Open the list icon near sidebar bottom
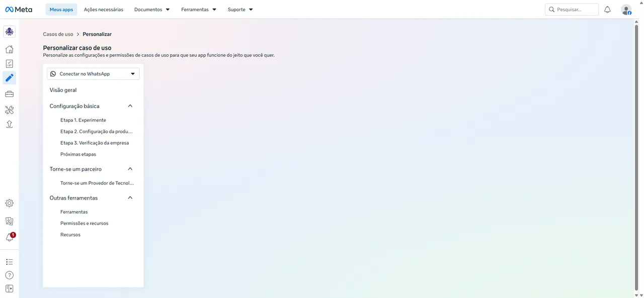 pyautogui.click(x=9, y=262)
